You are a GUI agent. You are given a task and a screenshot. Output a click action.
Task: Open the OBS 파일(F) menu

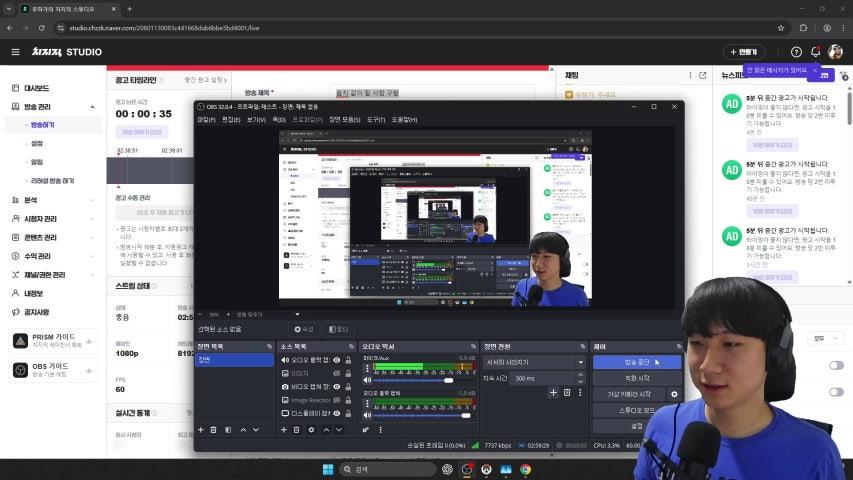coord(206,120)
